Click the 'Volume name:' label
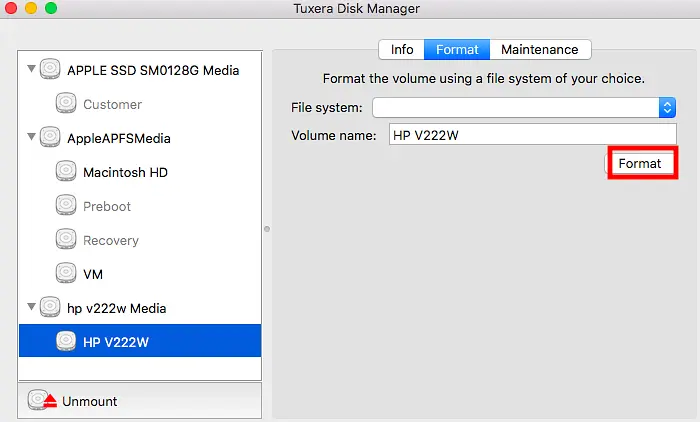Viewport: 700px width, 422px height. pos(334,135)
